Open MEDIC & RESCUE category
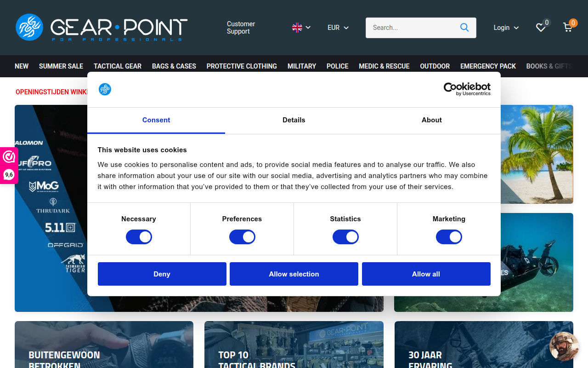This screenshot has height=368, width=588. (x=384, y=66)
